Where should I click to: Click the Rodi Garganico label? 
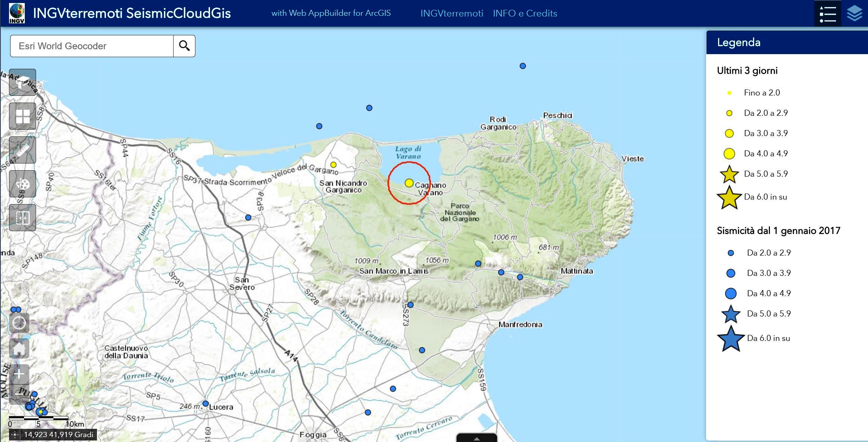click(x=499, y=123)
